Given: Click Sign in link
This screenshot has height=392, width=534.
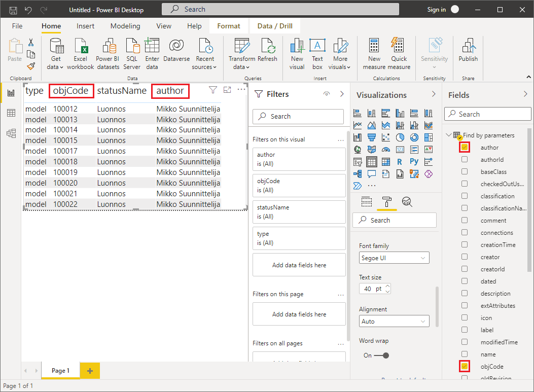Looking at the screenshot, I should 436,10.
